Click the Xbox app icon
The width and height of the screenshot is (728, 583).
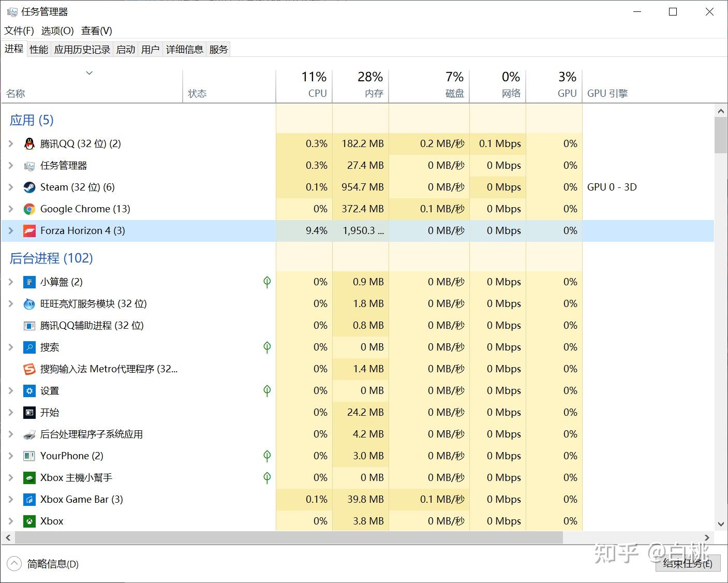(29, 521)
